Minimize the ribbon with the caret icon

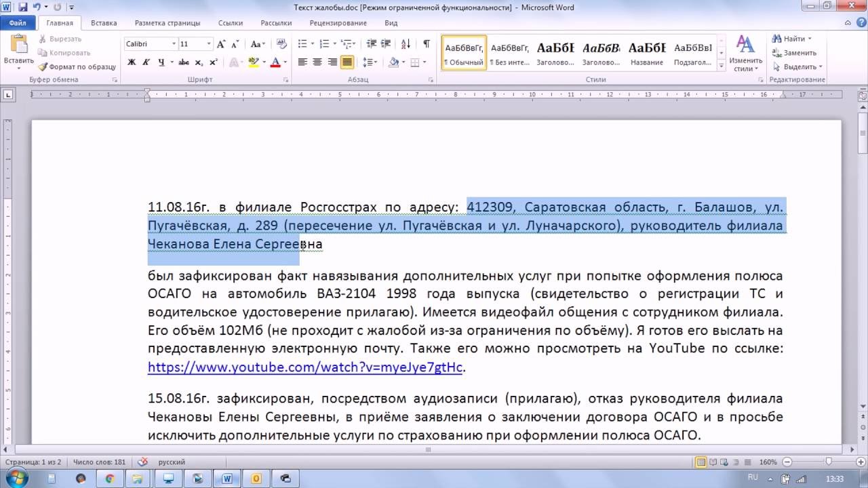[848, 23]
